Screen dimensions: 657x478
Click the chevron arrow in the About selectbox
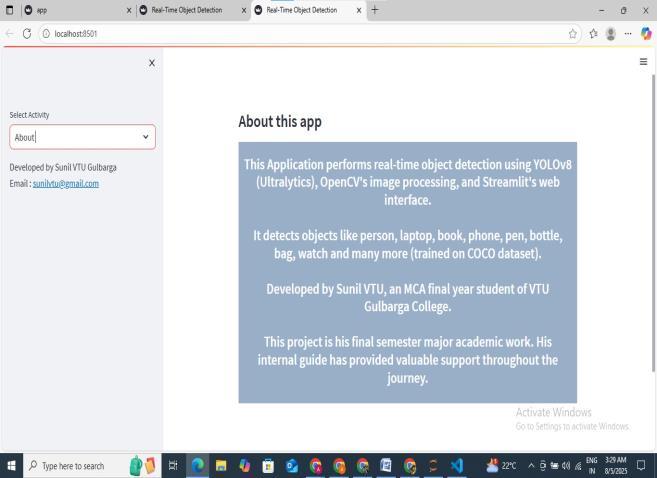(x=145, y=137)
